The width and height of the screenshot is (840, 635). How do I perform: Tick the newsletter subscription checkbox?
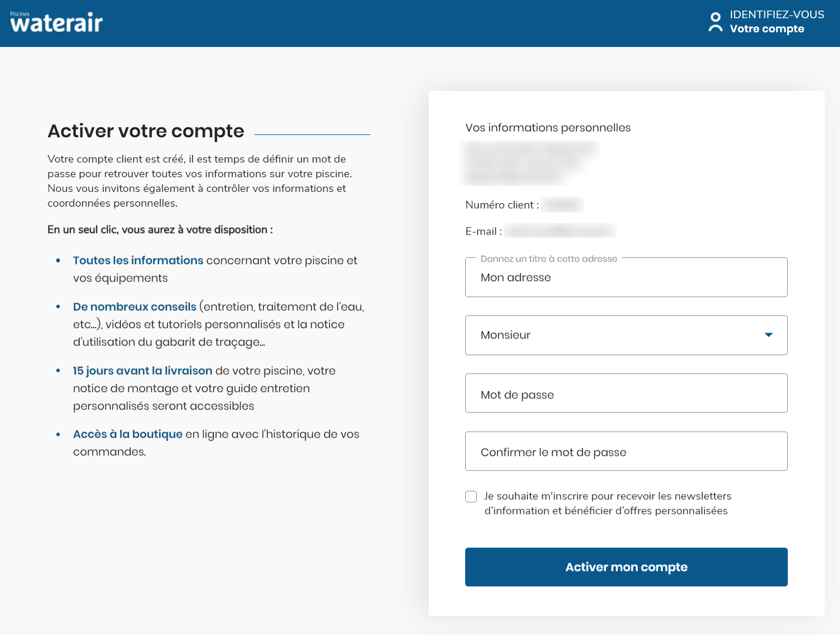point(471,496)
